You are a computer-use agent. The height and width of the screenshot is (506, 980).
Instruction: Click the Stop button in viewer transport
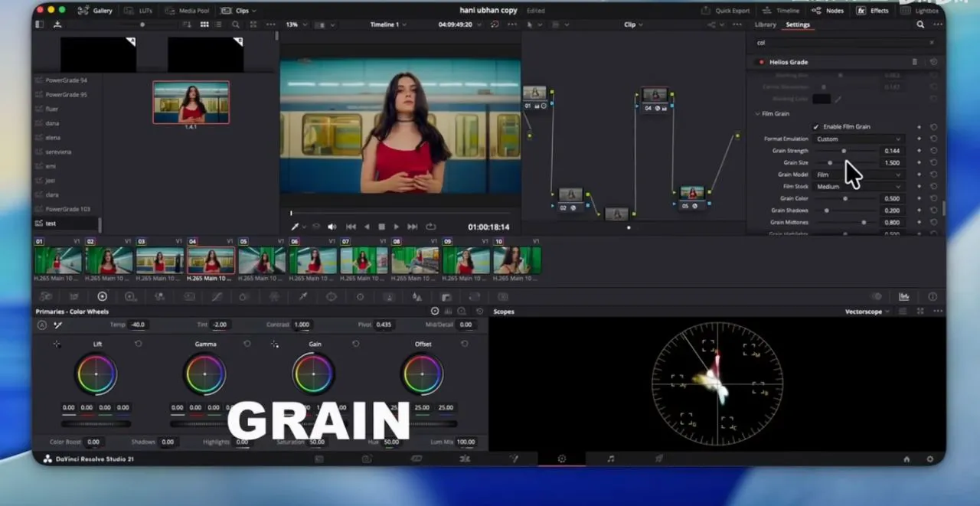point(381,227)
